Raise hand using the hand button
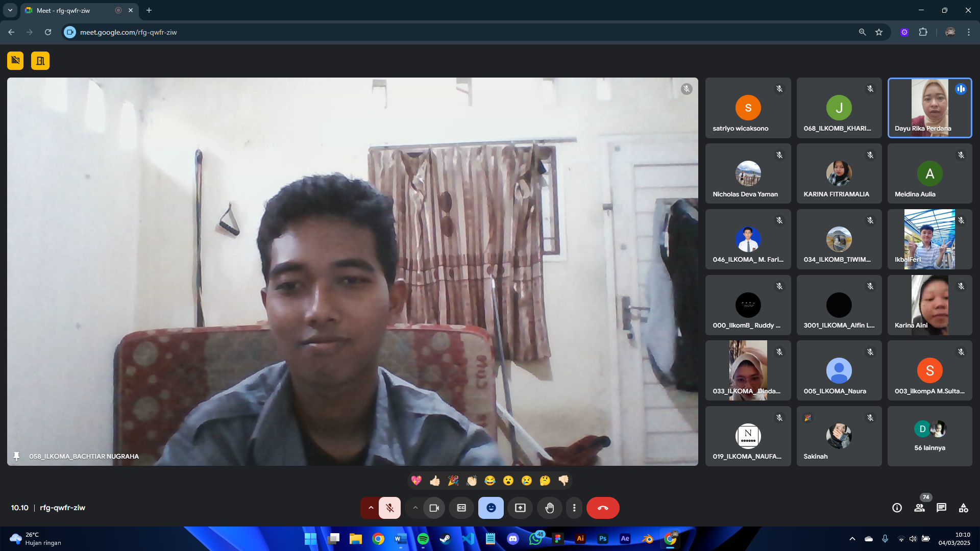The width and height of the screenshot is (980, 551). pyautogui.click(x=549, y=508)
